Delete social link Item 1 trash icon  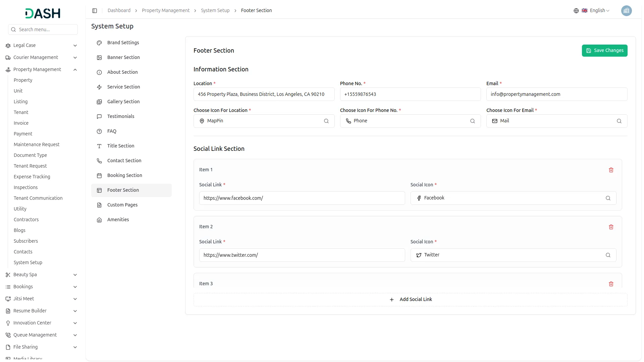coord(611,170)
